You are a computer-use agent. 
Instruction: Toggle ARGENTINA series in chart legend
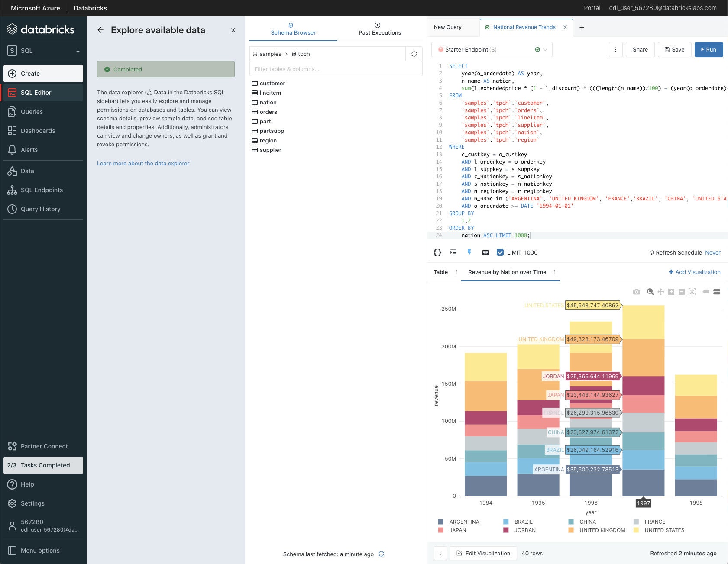pos(459,522)
